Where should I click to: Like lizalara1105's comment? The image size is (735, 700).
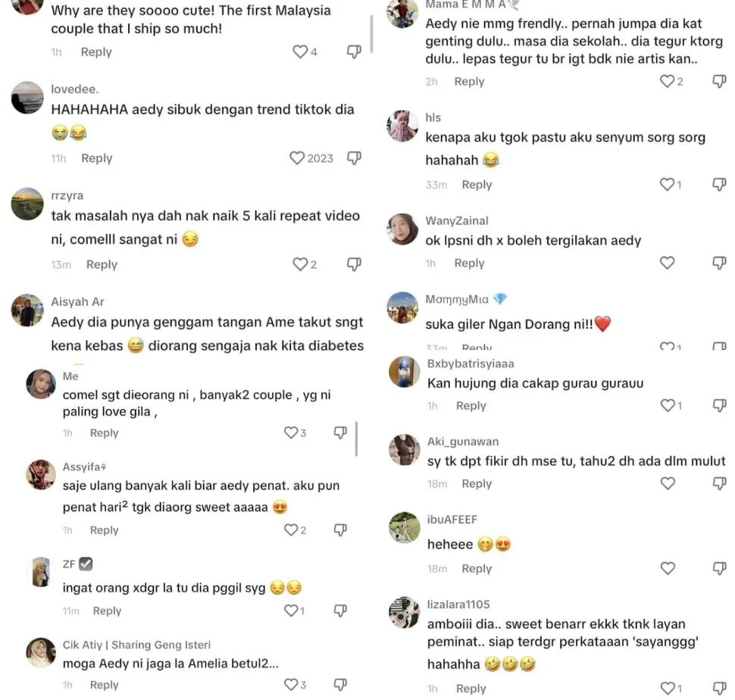tap(667, 688)
